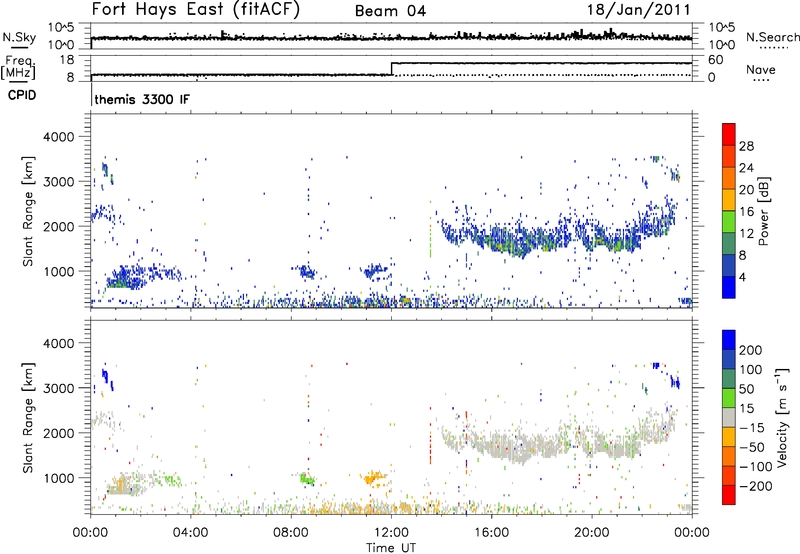Click the 'Velocity [m s-1]' colorbar title
This screenshot has width=800, height=554.
coord(782,417)
